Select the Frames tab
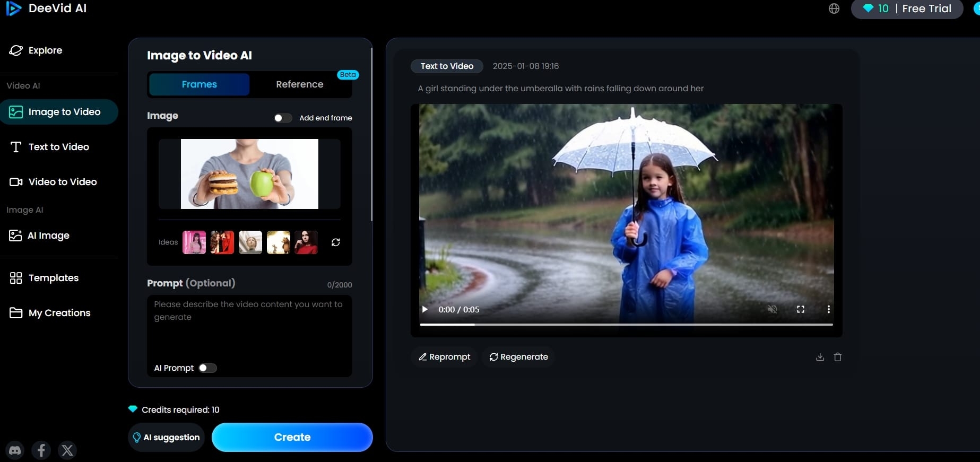The width and height of the screenshot is (980, 462). tap(199, 84)
